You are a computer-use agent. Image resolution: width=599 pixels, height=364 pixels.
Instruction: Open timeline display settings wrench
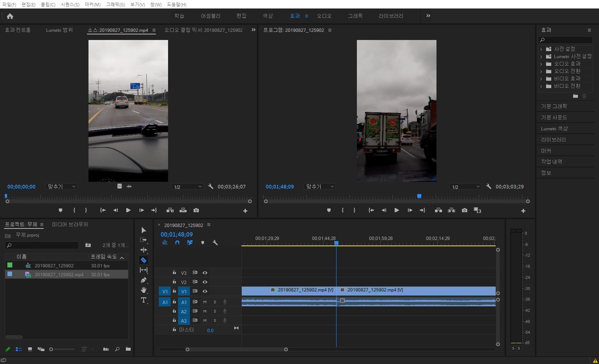click(x=215, y=243)
